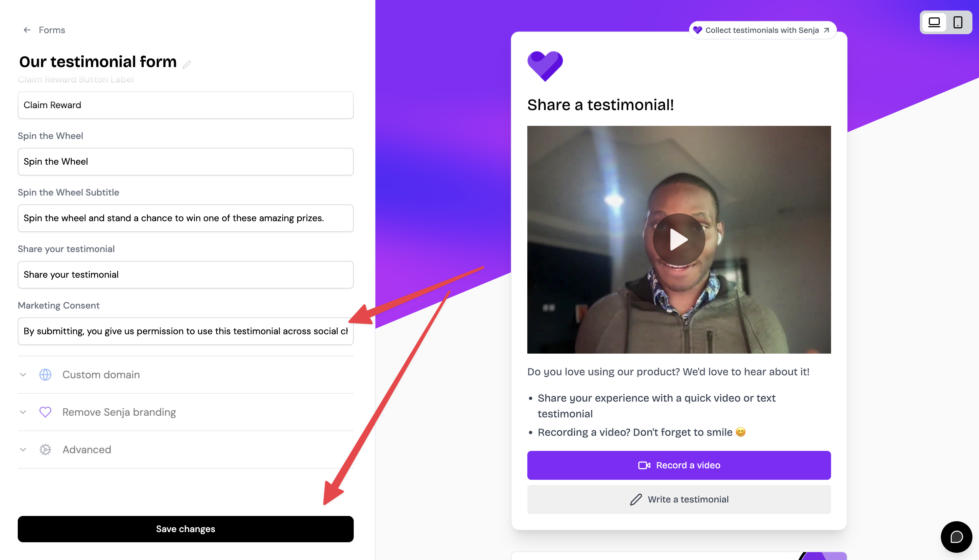The height and width of the screenshot is (560, 979).
Task: Click the purple heart logo in preview
Action: click(x=545, y=66)
